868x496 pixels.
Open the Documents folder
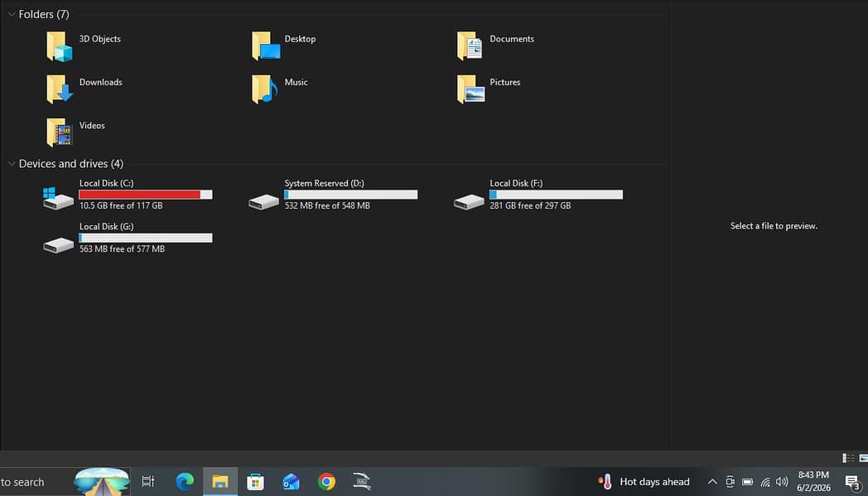tap(495, 46)
